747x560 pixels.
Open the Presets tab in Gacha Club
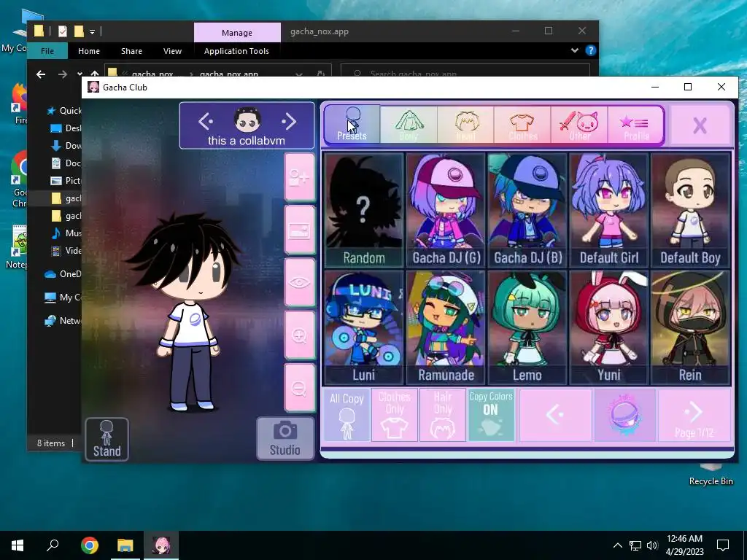(x=352, y=124)
